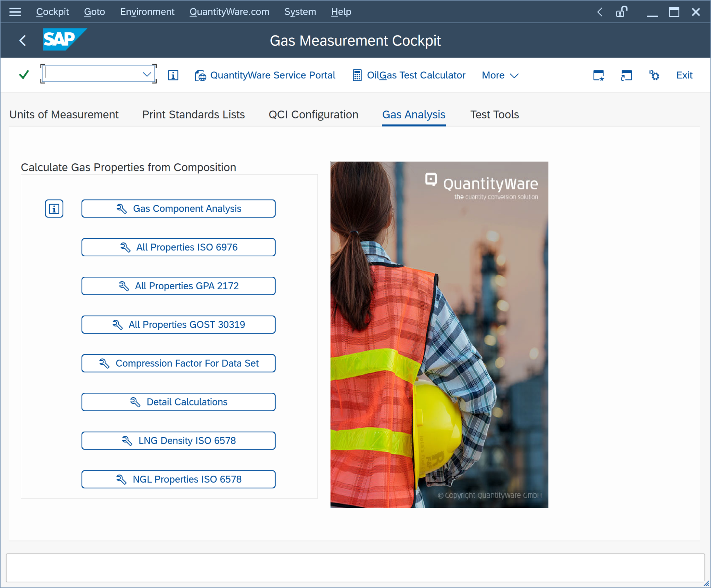The image size is (711, 588).
Task: Click the add favorite screen icon
Action: 599,75
